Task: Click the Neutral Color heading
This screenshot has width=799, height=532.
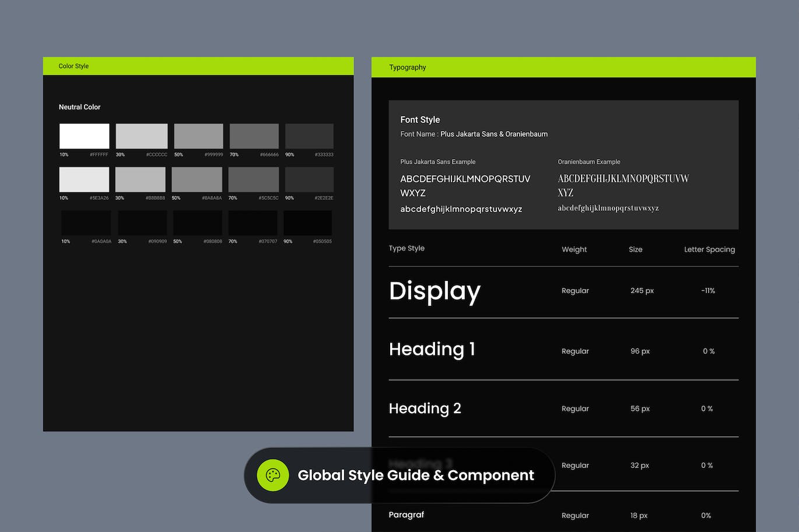Action: pos(79,107)
